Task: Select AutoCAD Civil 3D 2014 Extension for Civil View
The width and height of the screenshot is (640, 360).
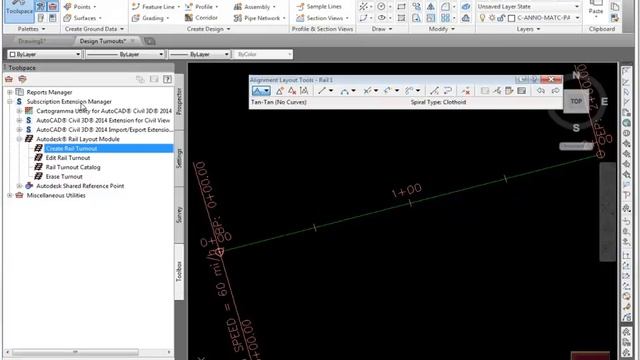Action: coord(103,120)
